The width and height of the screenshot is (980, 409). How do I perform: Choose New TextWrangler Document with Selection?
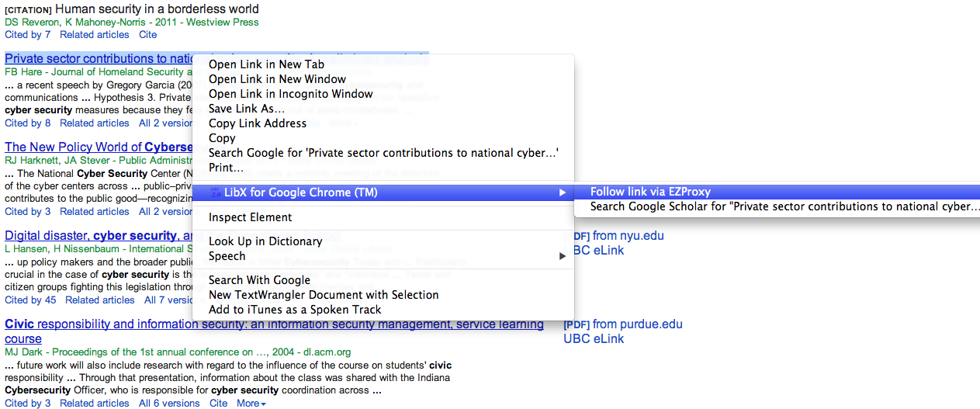324,295
